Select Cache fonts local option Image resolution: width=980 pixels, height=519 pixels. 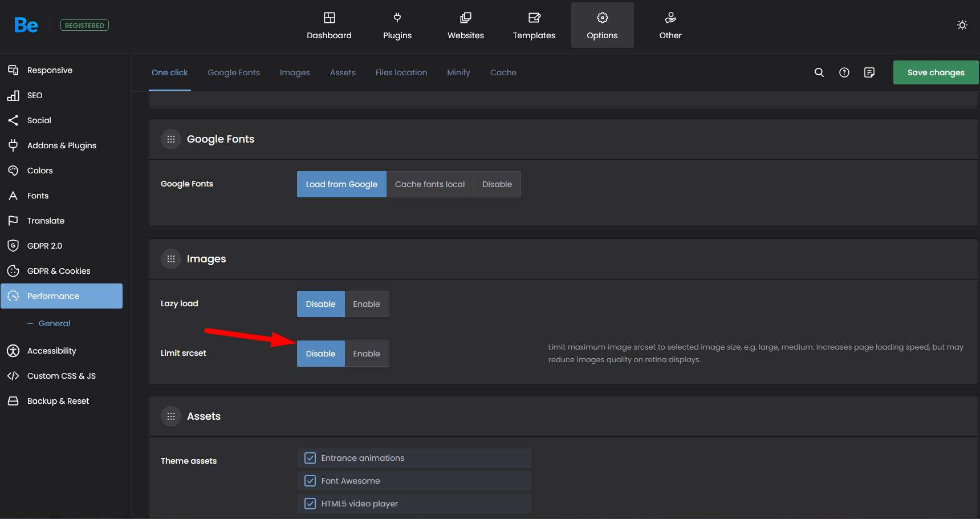tap(429, 184)
